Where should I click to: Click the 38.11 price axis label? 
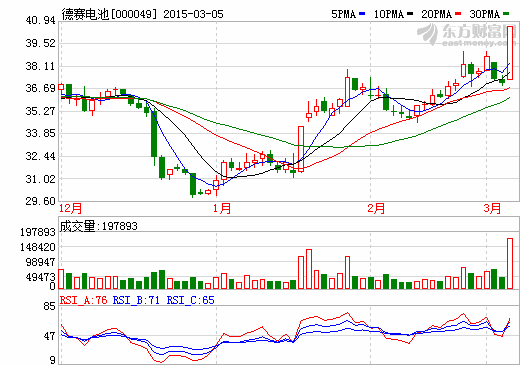(40, 66)
